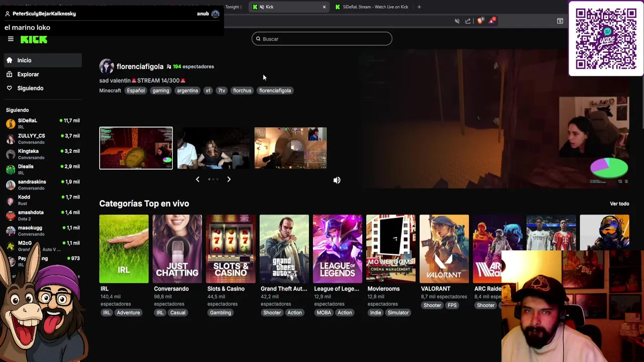Click the MOBA tag under League of Legends
The height and width of the screenshot is (362, 644).
pos(324,313)
